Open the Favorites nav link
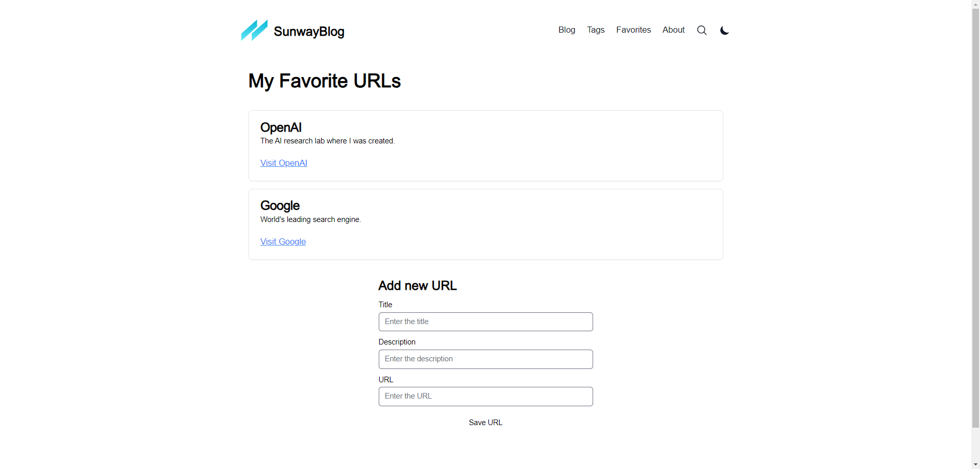Image resolution: width=980 pixels, height=469 pixels. click(633, 30)
